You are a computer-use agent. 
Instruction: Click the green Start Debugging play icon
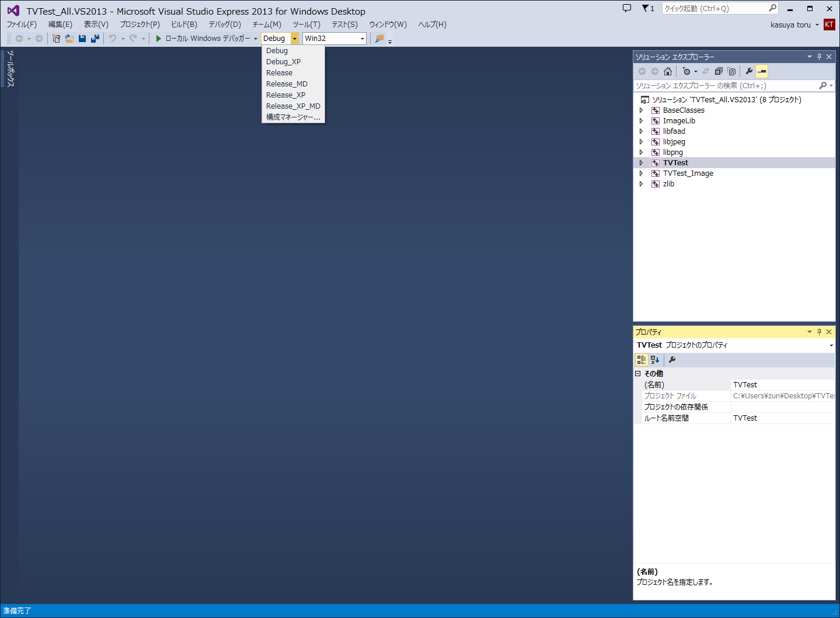(x=158, y=39)
